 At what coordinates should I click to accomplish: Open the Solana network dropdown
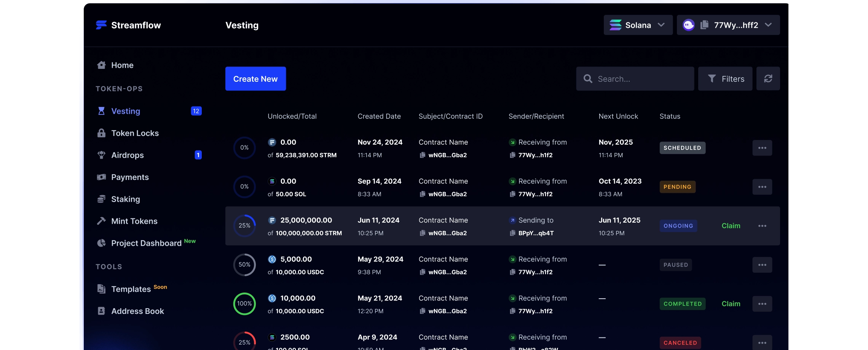tap(638, 25)
